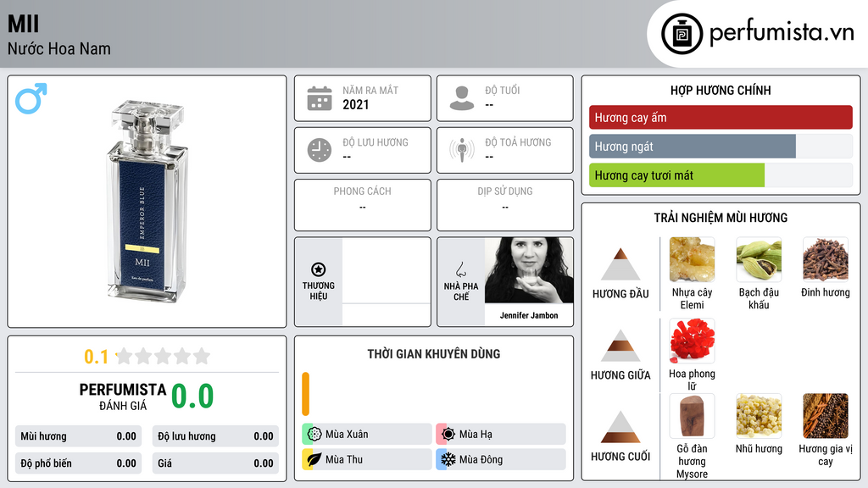The image size is (868, 488).
Task: Click the perfumista.vn bottle logo
Action: (682, 34)
